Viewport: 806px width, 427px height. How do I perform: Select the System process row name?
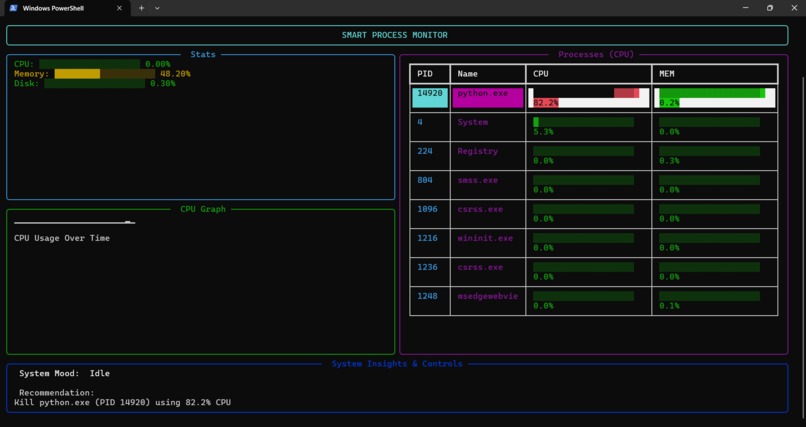(472, 122)
